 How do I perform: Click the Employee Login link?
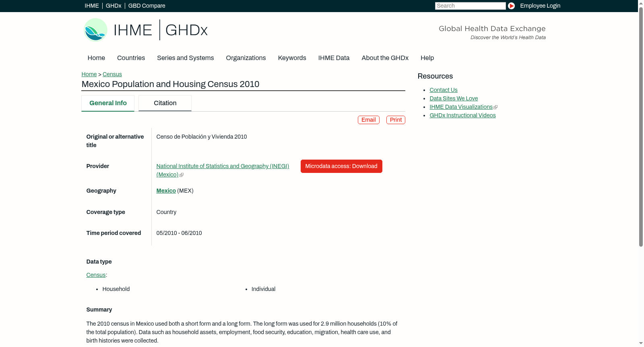pos(540,6)
